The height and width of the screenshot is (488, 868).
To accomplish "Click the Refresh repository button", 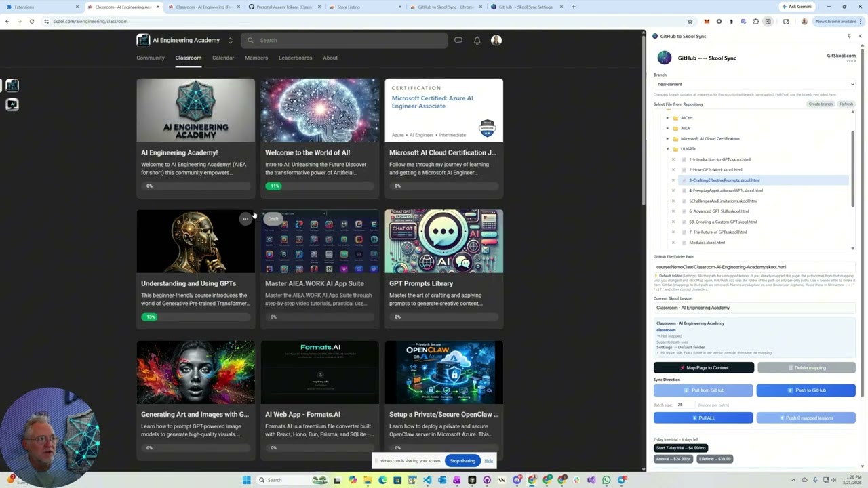I will [846, 104].
